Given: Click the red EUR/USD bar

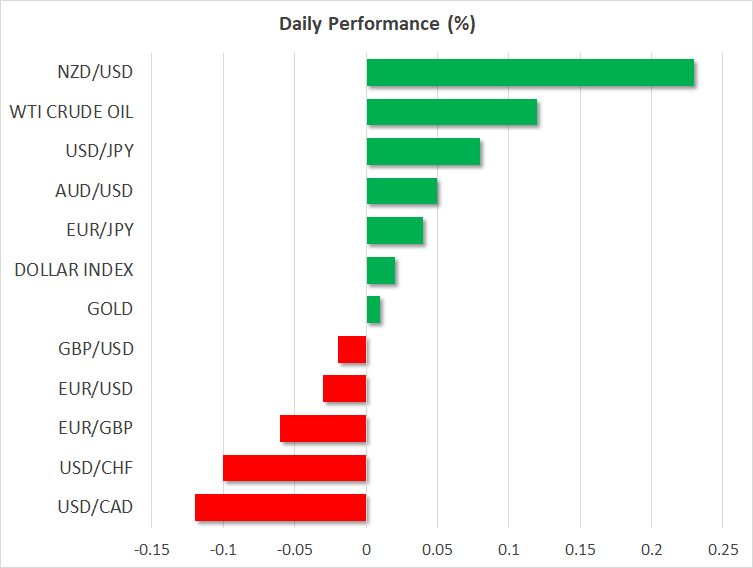Looking at the screenshot, I should tap(345, 389).
